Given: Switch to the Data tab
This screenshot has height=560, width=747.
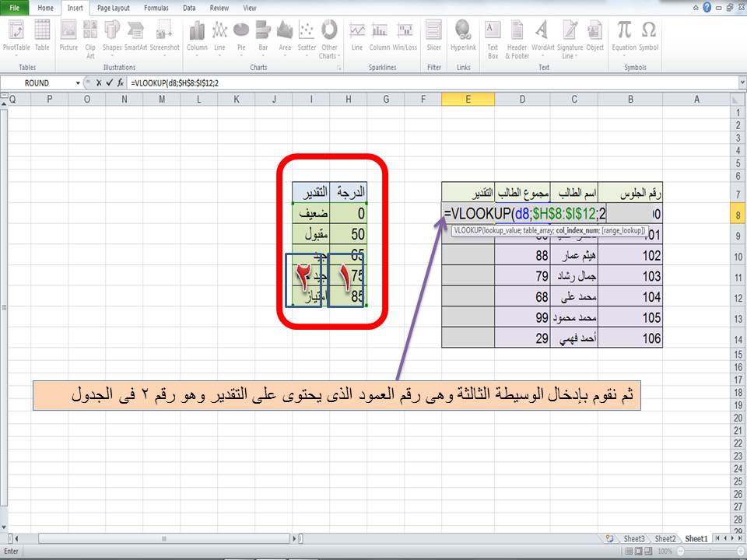Looking at the screenshot, I should [x=189, y=8].
